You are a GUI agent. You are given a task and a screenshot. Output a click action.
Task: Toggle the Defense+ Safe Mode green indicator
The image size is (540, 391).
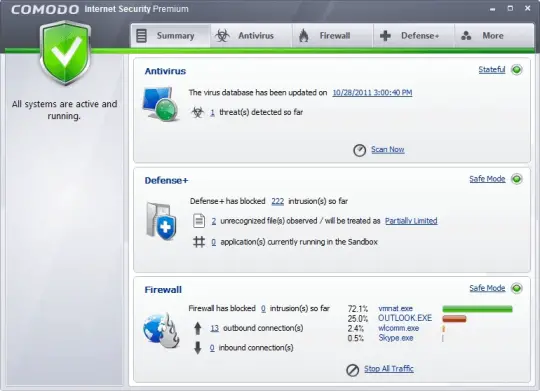(x=517, y=179)
